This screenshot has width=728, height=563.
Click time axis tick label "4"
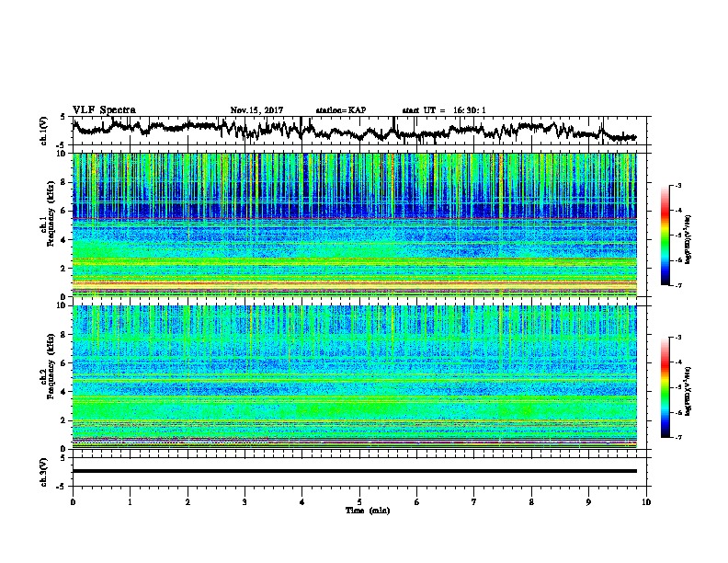click(302, 502)
